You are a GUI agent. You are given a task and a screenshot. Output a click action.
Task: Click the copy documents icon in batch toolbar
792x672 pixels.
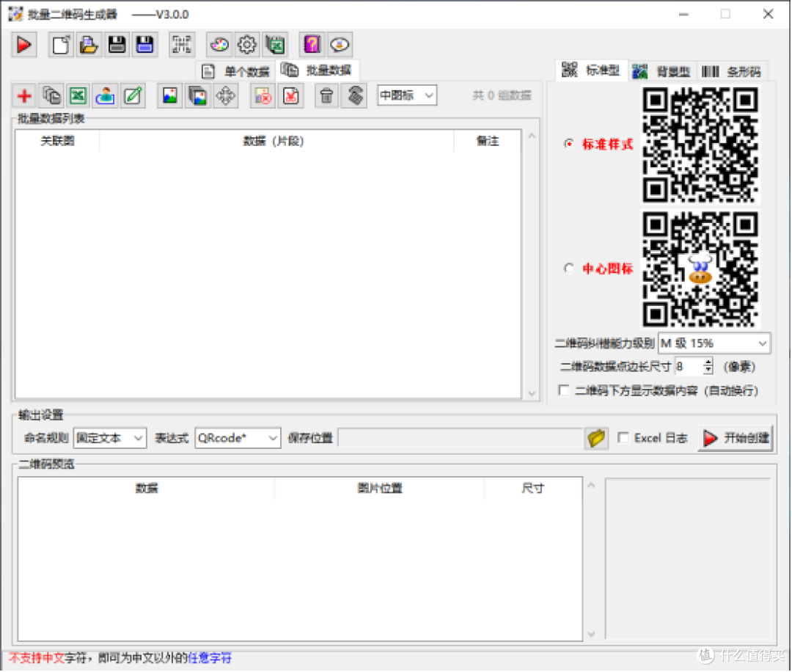tap(51, 95)
